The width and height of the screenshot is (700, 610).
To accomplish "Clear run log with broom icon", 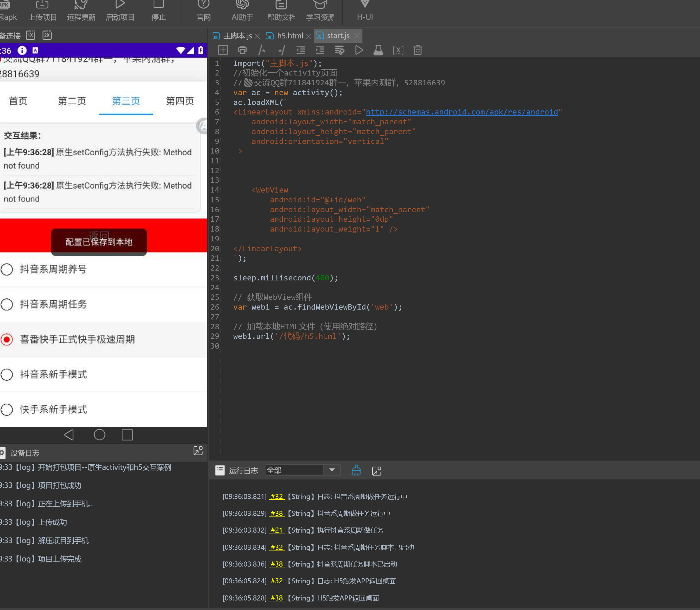I will [x=356, y=470].
